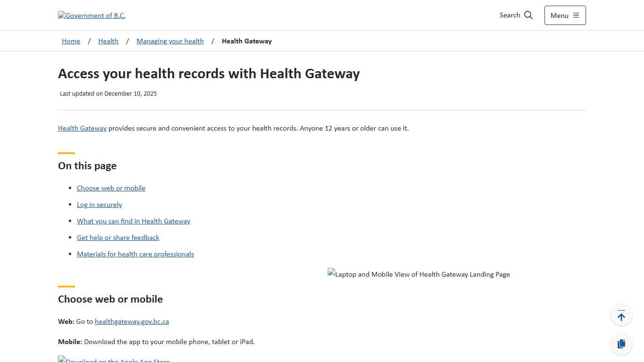Expand the Menu panel
This screenshot has height=362, width=644.
point(565,15)
